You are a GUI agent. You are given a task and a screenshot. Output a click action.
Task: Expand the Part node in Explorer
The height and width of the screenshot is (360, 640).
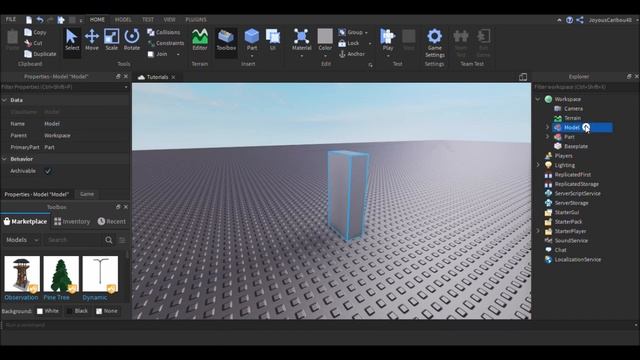[547, 137]
